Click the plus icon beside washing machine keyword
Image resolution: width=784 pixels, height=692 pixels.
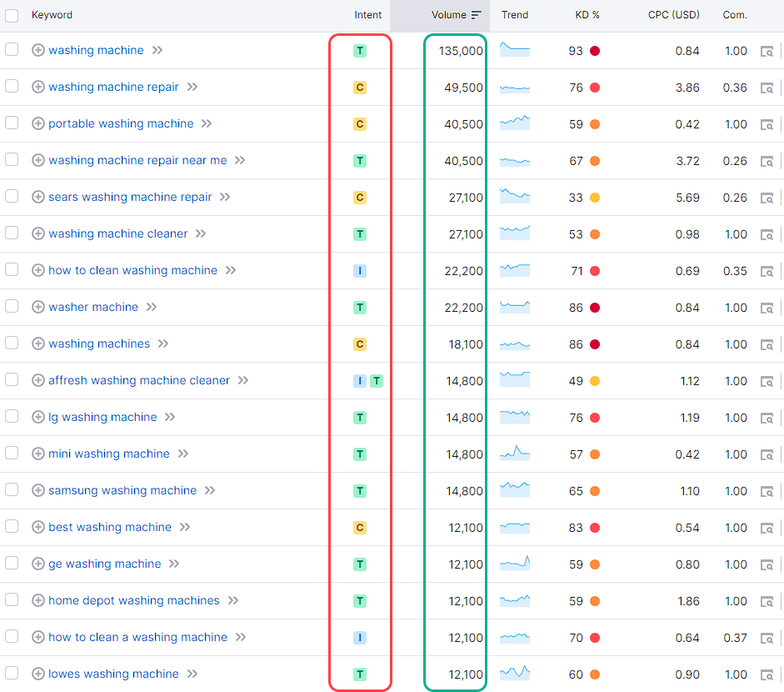pyautogui.click(x=37, y=50)
